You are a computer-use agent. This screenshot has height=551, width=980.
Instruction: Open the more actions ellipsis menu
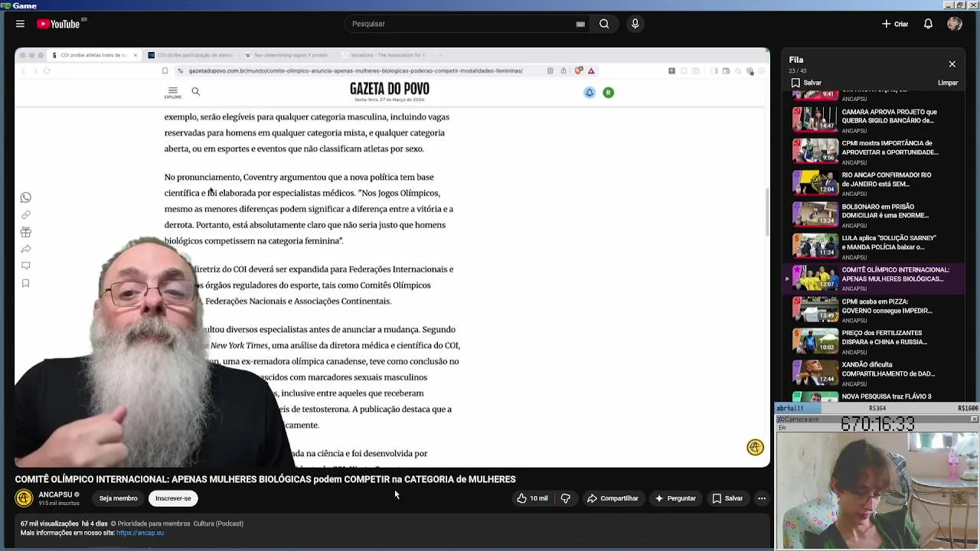click(761, 498)
